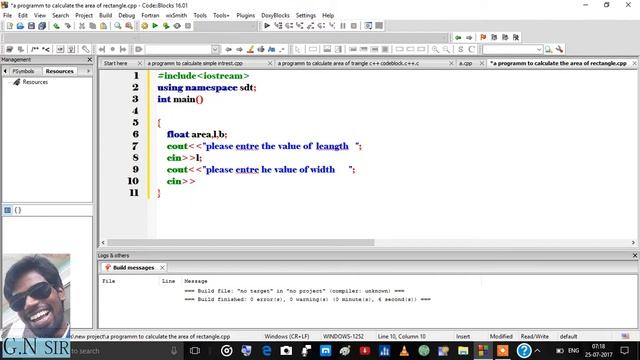Open the notification center icon

coord(624,351)
